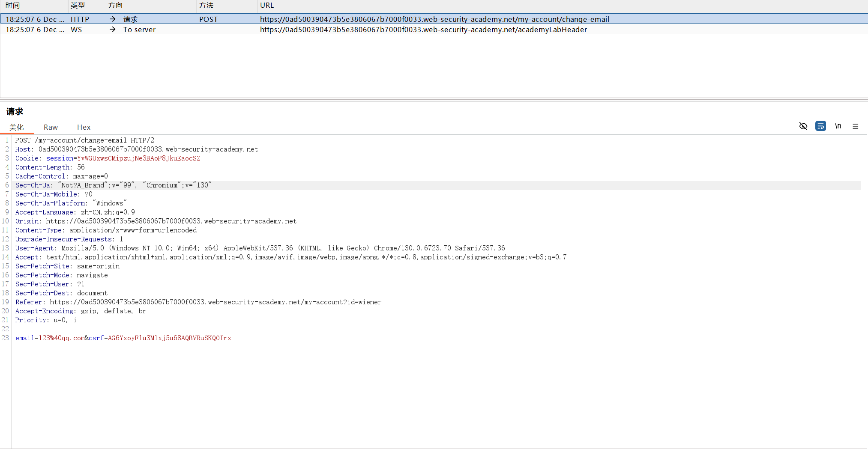Toggle the crossed-out eye visibility icon

(803, 126)
